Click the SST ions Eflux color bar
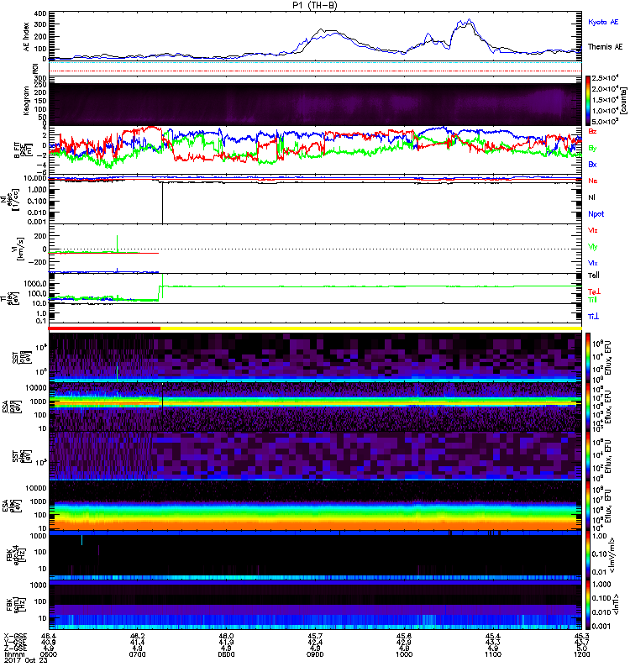The image size is (630, 672). [588, 358]
